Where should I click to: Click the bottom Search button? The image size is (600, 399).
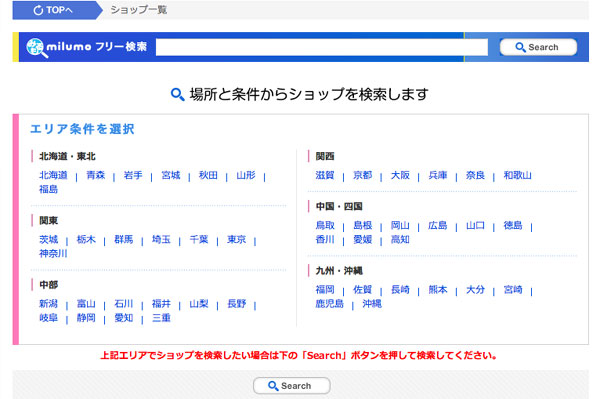[292, 386]
